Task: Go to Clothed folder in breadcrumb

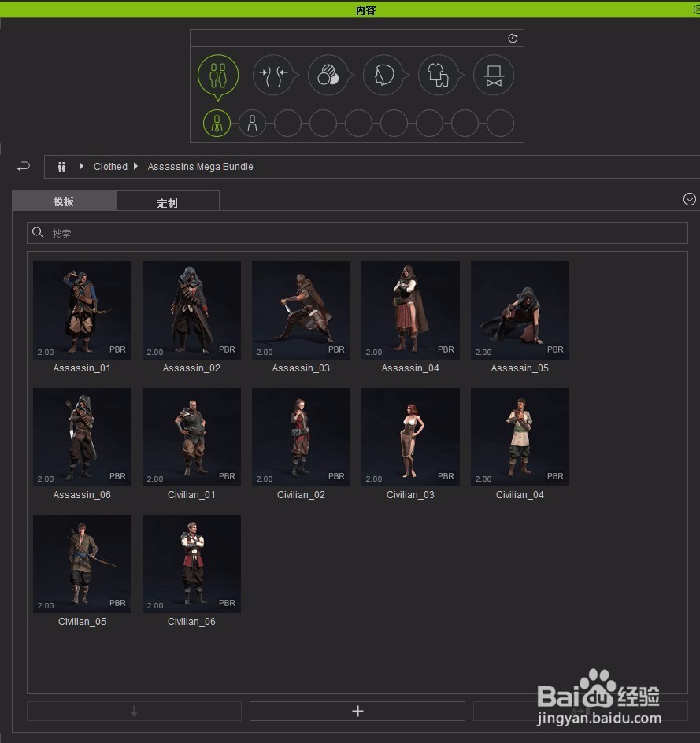Action: click(x=110, y=167)
